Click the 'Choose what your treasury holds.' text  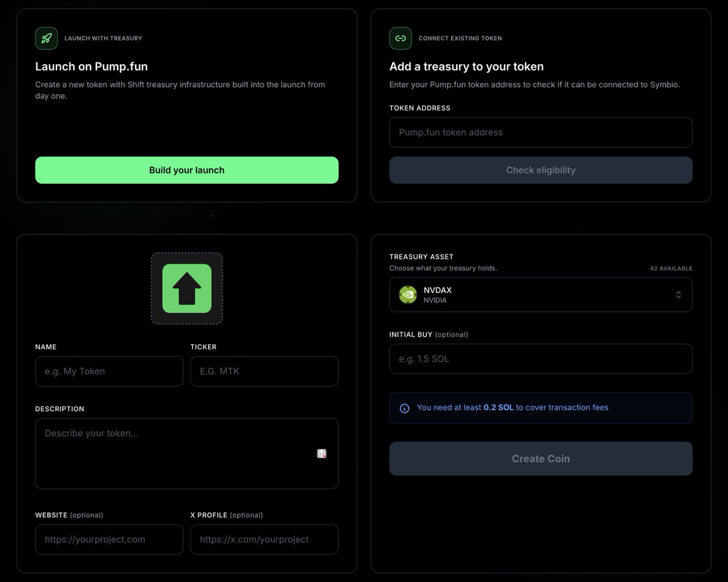coord(443,268)
